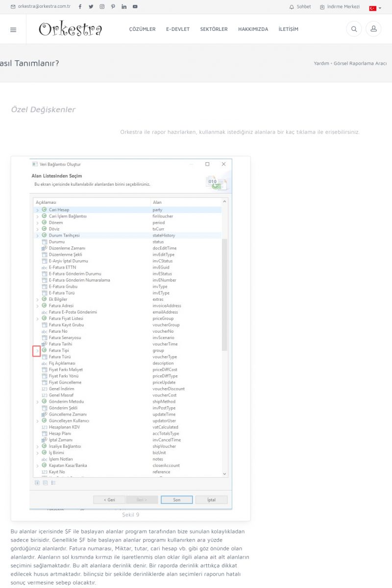Open the user account icon

373,29
